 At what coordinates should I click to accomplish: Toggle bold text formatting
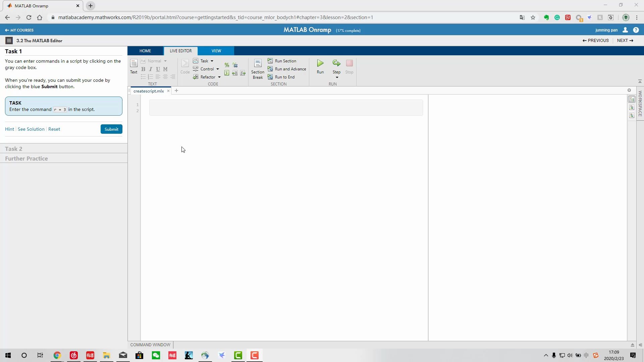click(143, 69)
